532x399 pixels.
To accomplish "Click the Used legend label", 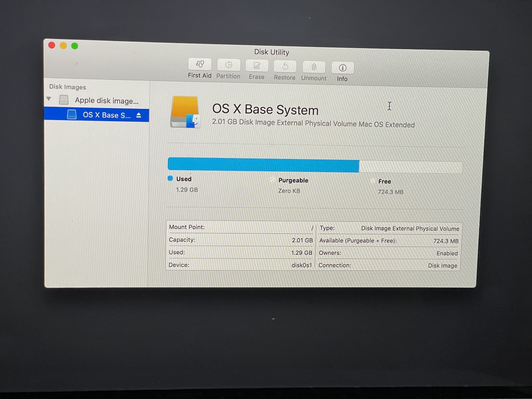I will [184, 179].
